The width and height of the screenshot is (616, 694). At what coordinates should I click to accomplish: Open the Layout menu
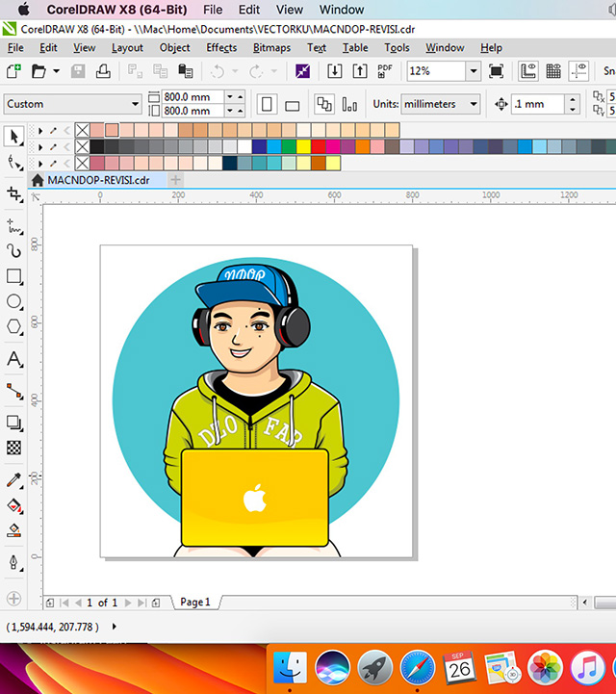click(x=127, y=48)
